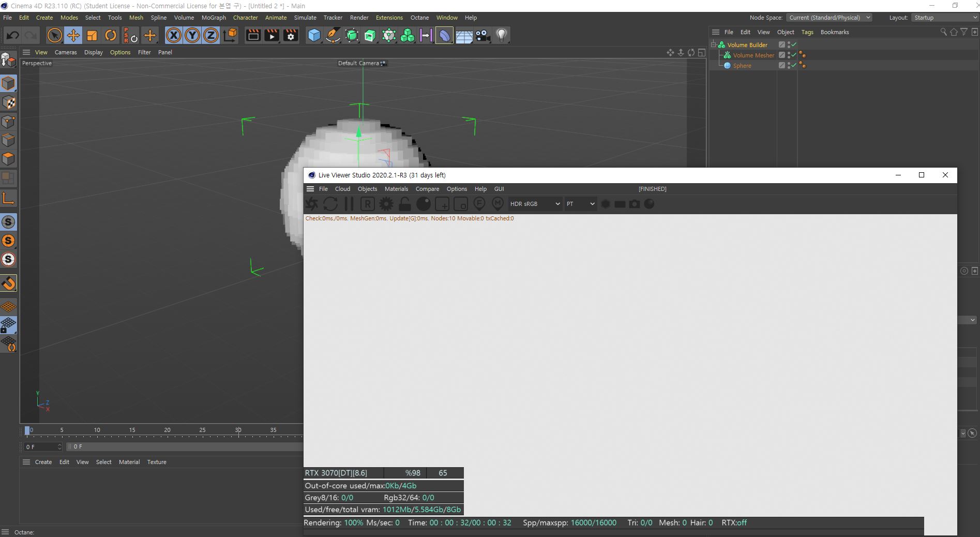980x537 pixels.
Task: Add a Light object
Action: pyautogui.click(x=501, y=35)
